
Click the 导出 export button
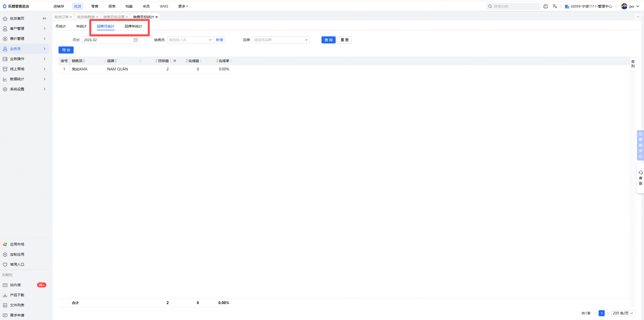point(66,50)
